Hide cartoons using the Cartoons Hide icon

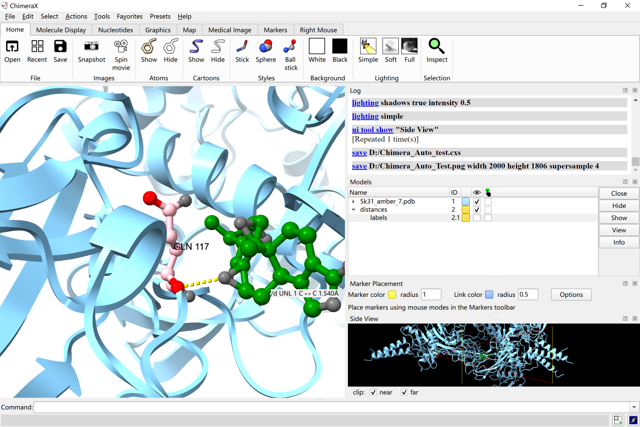218,51
